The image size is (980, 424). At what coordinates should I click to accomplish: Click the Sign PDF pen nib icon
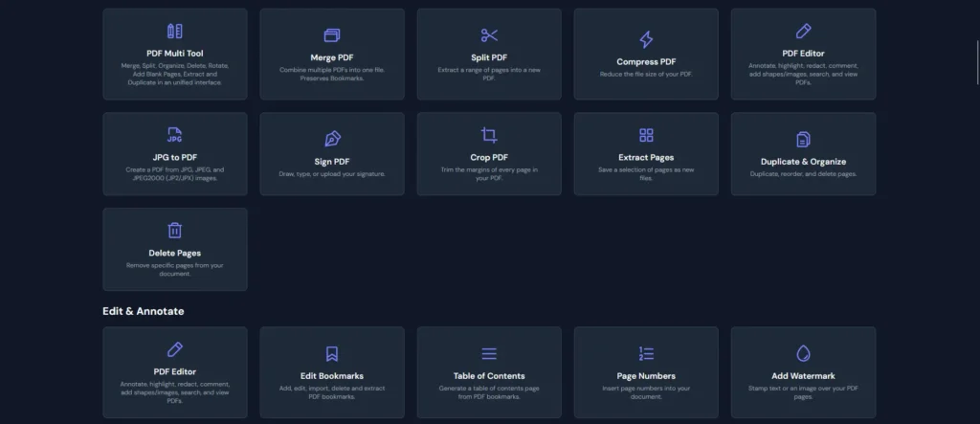(x=332, y=139)
